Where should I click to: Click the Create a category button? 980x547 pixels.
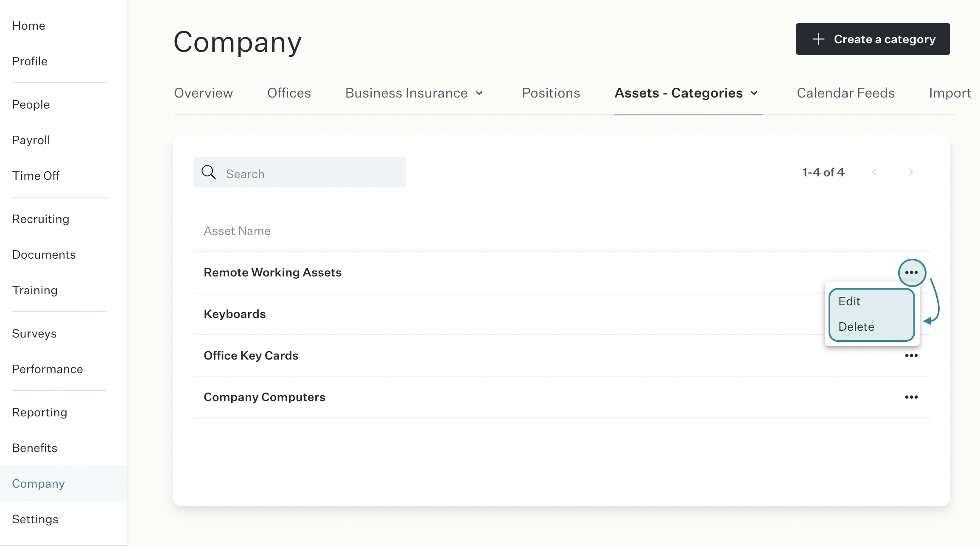[x=873, y=39]
